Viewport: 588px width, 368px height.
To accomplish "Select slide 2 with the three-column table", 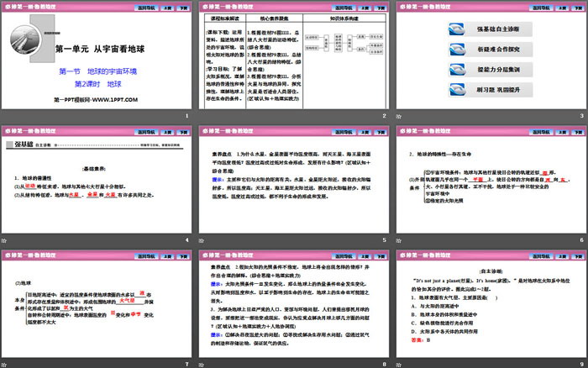I will pyautogui.click(x=294, y=55).
